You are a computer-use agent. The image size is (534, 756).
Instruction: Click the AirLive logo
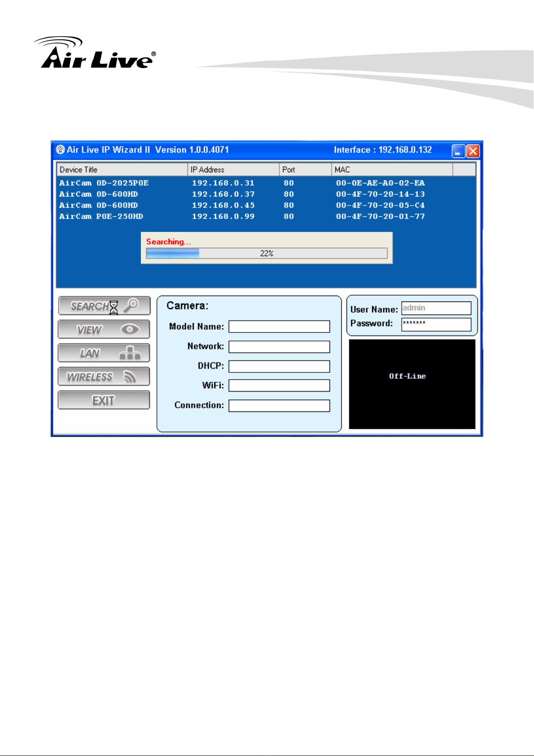click(95, 53)
